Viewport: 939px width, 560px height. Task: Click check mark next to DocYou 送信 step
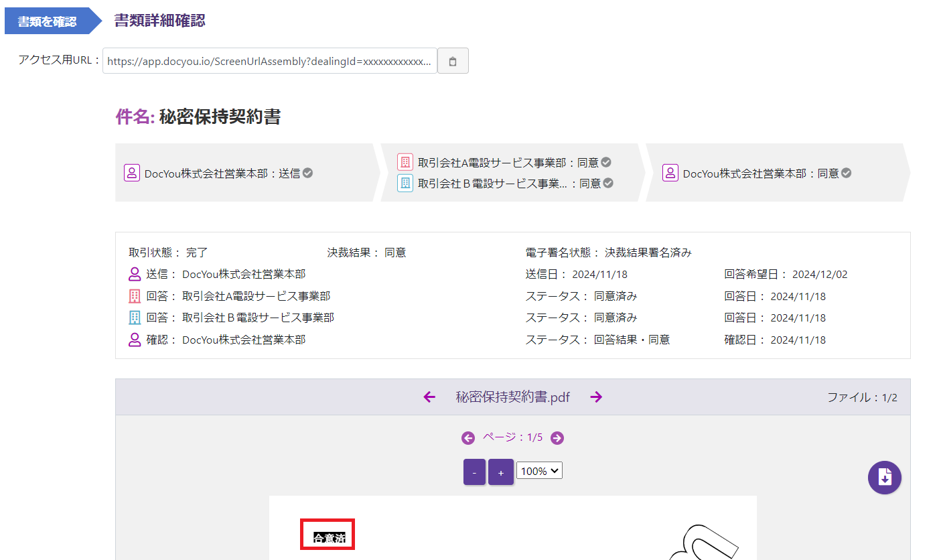click(x=308, y=173)
